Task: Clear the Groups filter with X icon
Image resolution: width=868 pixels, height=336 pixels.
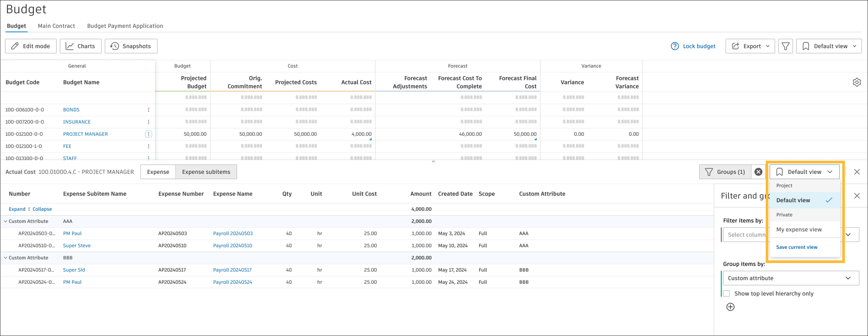Action: tap(758, 172)
